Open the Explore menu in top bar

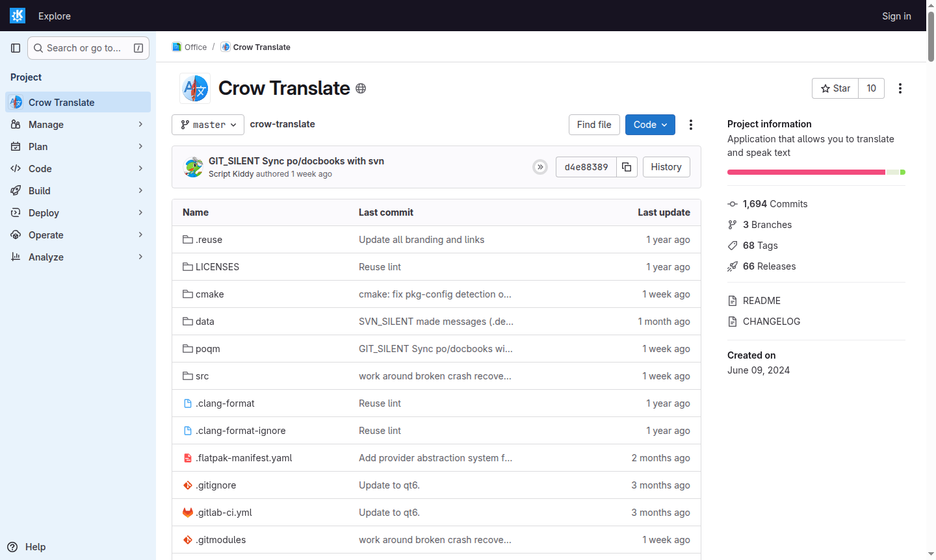(54, 16)
